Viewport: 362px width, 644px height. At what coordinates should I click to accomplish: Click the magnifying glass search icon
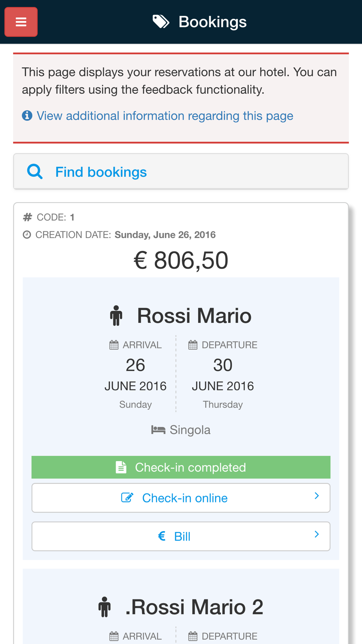(35, 172)
